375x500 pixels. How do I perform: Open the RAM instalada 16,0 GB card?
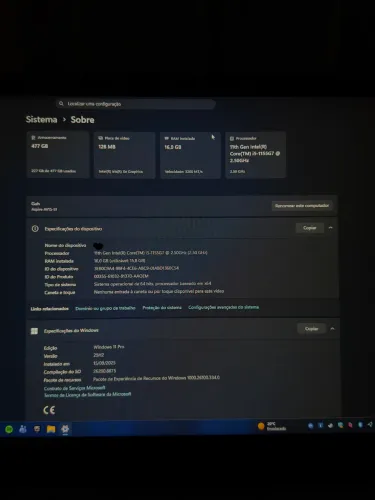(x=190, y=155)
